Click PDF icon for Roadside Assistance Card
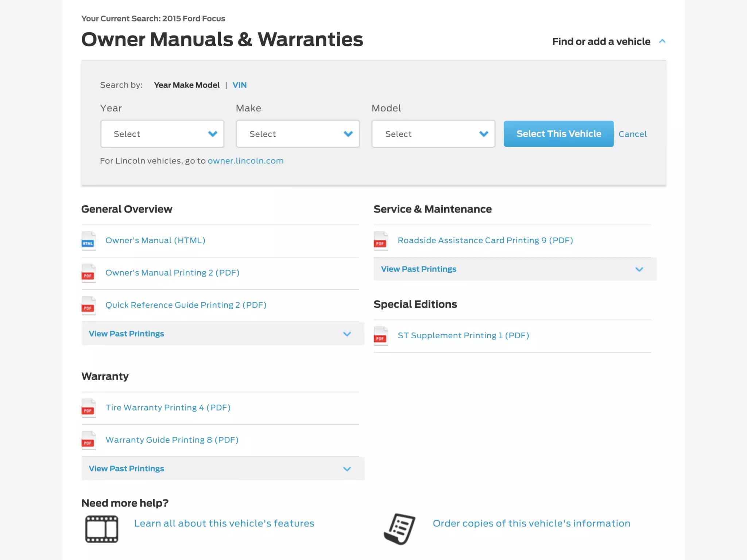 click(x=380, y=241)
